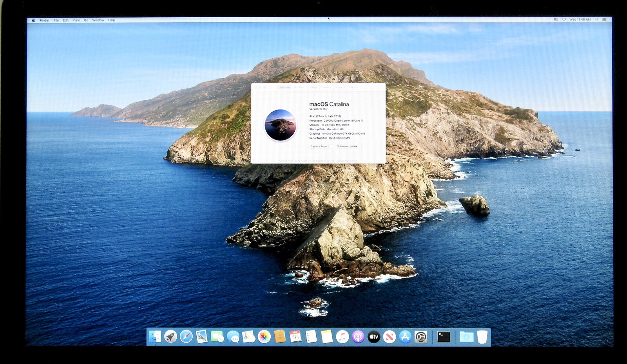
Task: Launch Safari compass icon in dock
Action: (x=186, y=336)
